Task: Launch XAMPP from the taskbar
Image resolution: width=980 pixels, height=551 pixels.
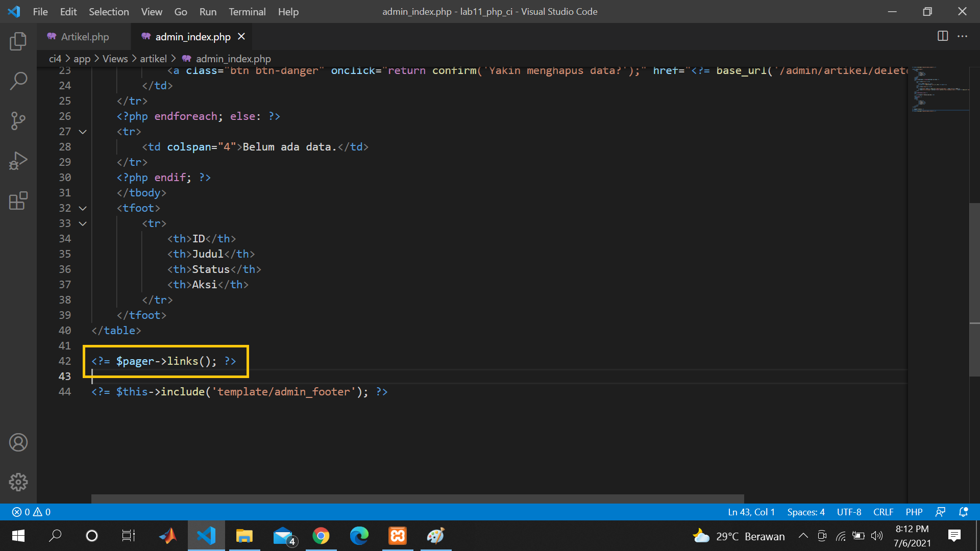Action: [397, 536]
